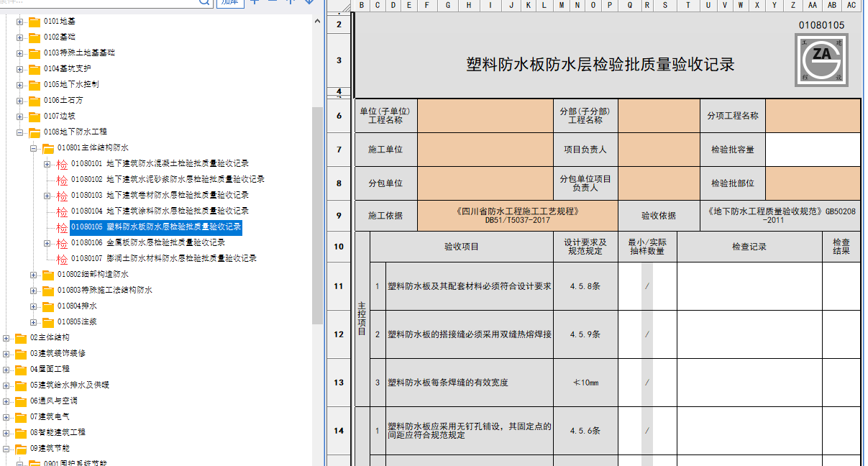Click the red 检 icon for 01080107
868x466 pixels.
tap(62, 259)
